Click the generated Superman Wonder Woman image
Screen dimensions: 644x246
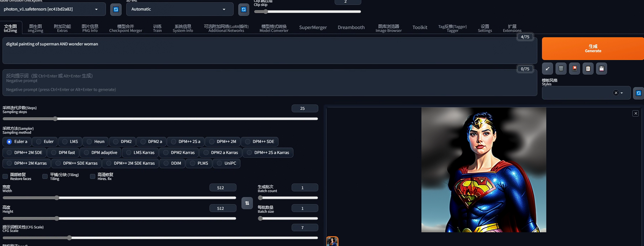point(484,170)
